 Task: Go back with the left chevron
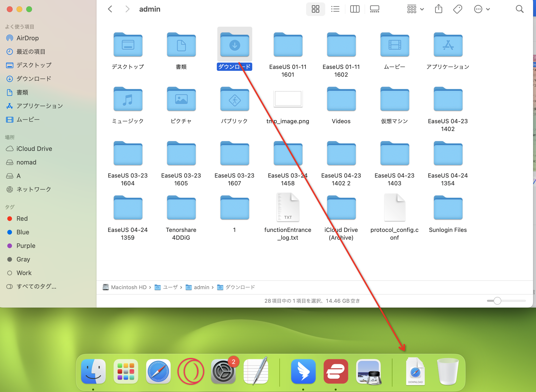tap(110, 9)
